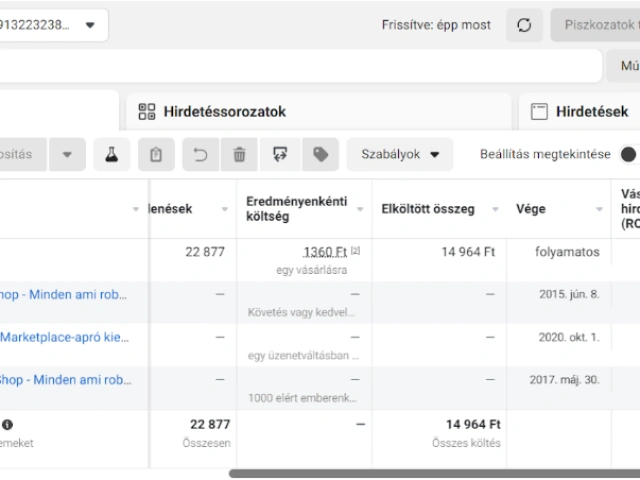Switch to the Hirdetések tab

click(x=585, y=111)
